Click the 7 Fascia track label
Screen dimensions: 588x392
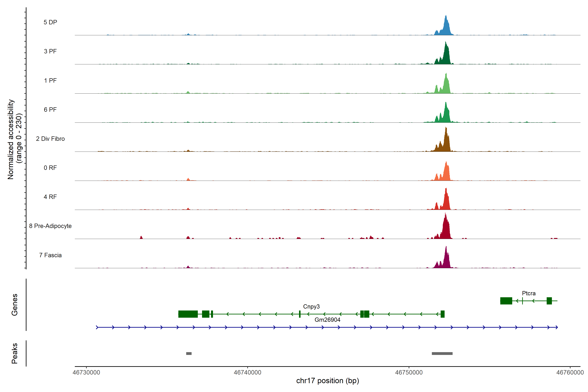point(50,255)
